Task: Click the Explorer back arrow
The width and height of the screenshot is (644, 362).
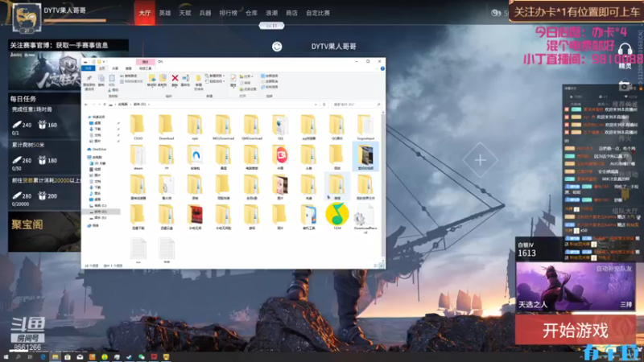Action: (x=86, y=105)
